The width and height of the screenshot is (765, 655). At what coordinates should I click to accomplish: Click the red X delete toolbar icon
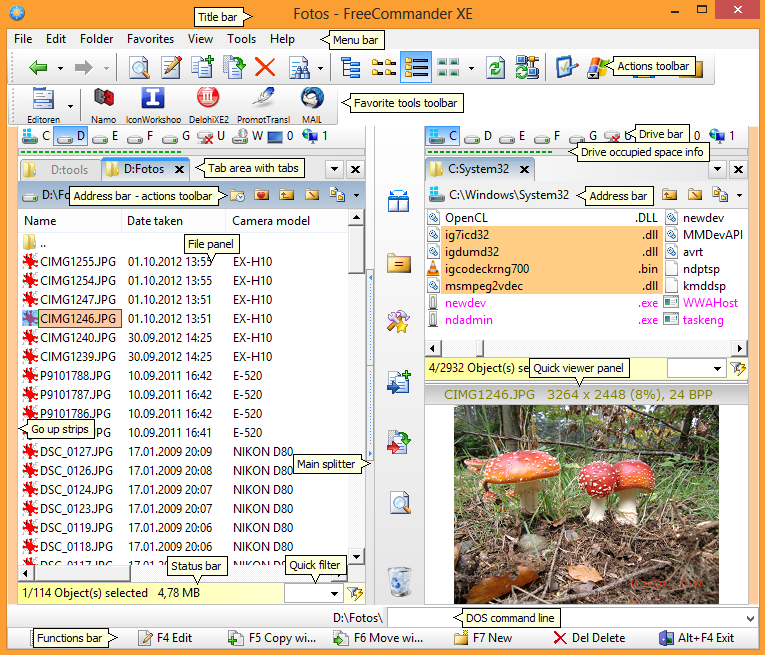[x=265, y=68]
